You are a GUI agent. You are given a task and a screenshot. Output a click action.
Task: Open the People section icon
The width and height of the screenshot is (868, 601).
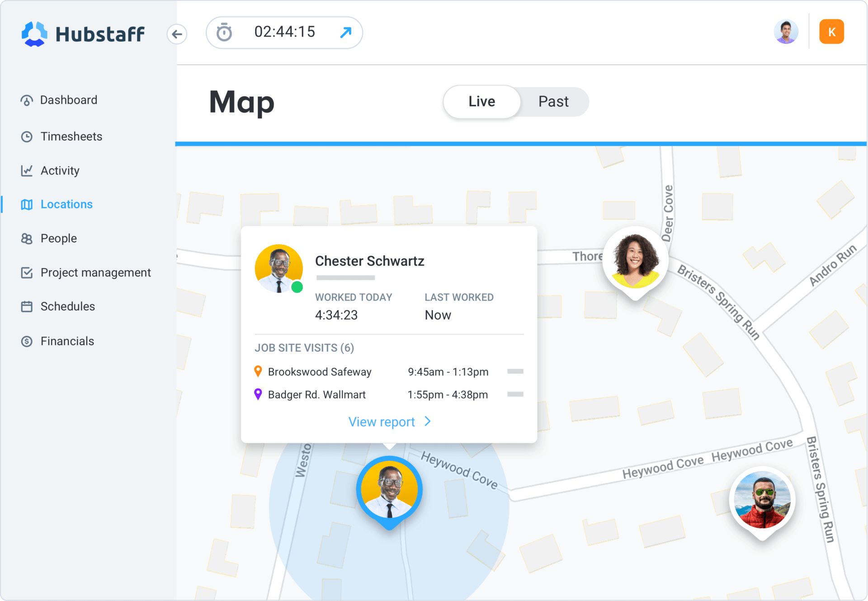(27, 238)
